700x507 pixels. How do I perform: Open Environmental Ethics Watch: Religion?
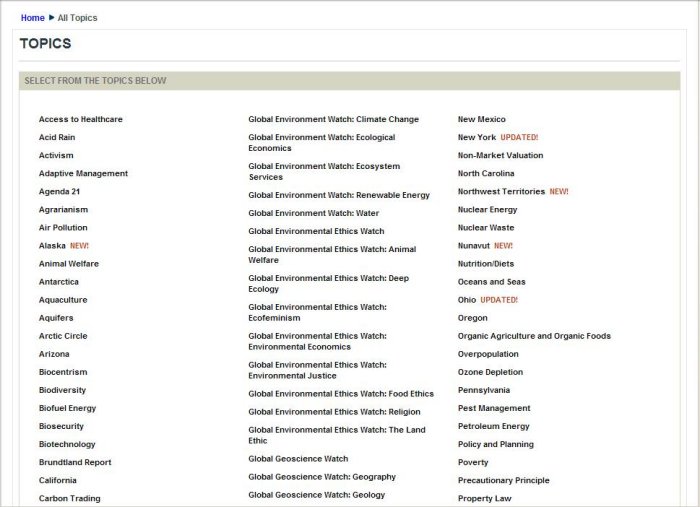pos(334,412)
